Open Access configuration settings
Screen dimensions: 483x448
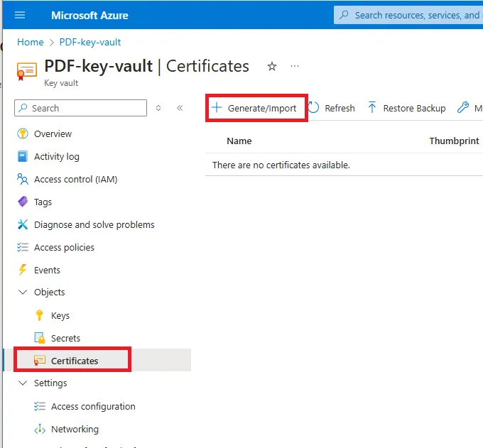pos(93,406)
